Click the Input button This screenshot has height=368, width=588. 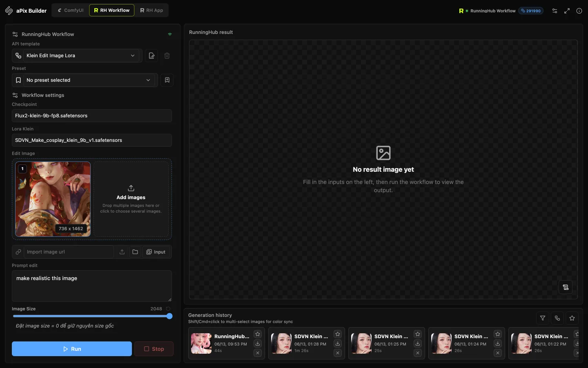pos(156,252)
